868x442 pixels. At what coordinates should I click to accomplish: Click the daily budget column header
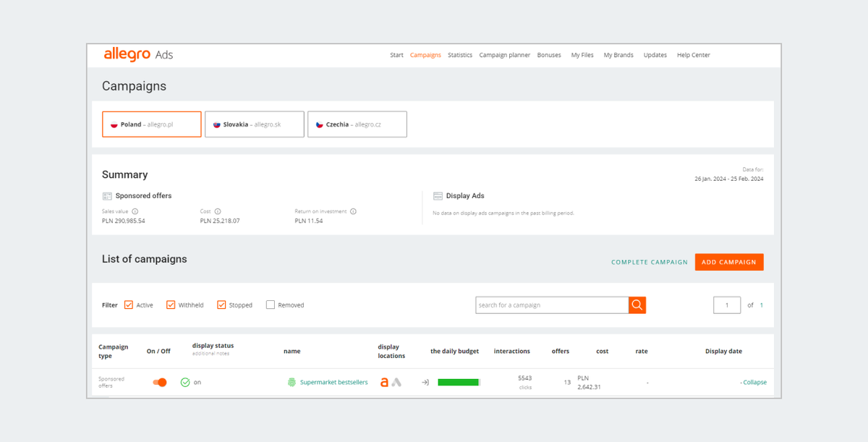(x=454, y=351)
